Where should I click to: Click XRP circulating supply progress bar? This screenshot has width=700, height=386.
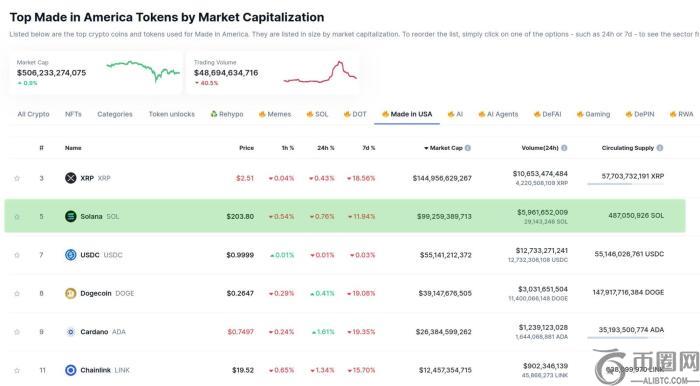pos(625,184)
